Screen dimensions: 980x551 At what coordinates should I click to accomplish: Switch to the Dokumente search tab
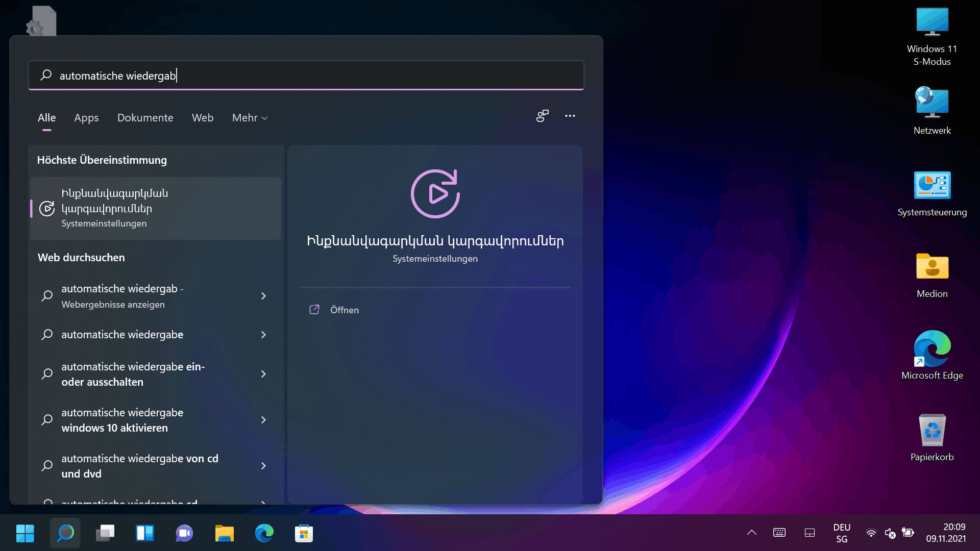point(145,118)
